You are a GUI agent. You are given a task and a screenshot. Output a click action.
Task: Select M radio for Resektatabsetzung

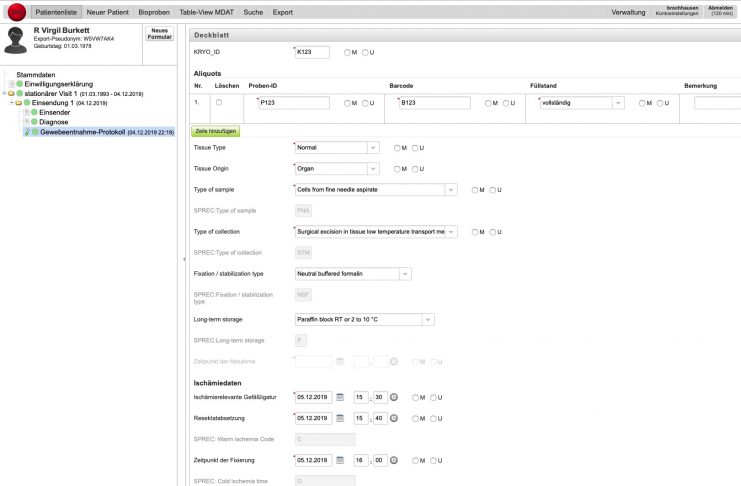[x=415, y=418]
